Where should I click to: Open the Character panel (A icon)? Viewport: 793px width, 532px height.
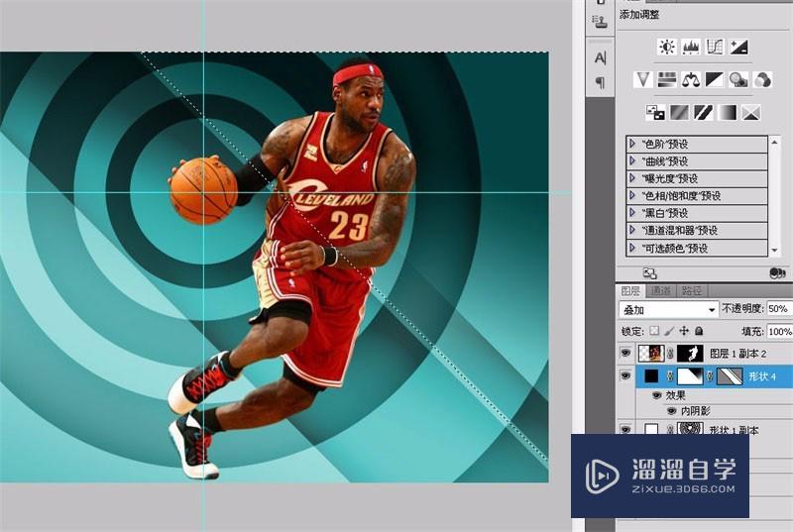tap(601, 57)
